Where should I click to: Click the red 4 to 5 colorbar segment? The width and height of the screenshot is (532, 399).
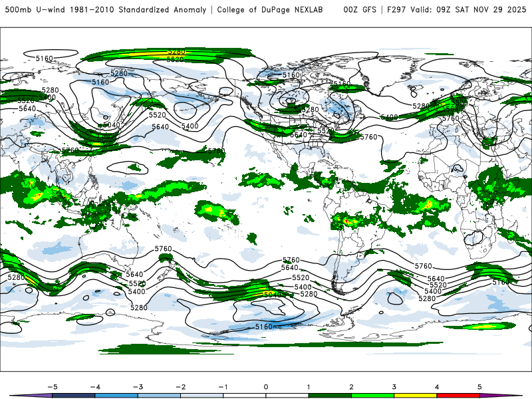pos(458,396)
